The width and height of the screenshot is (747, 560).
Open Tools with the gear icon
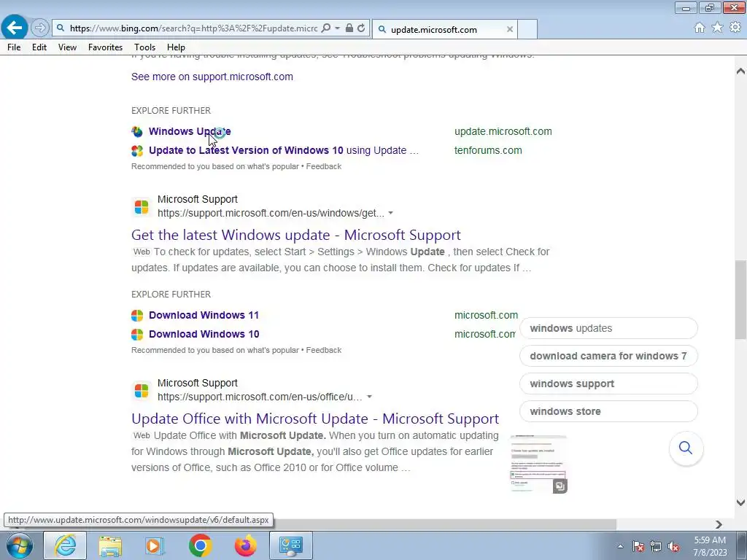pyautogui.click(x=735, y=28)
